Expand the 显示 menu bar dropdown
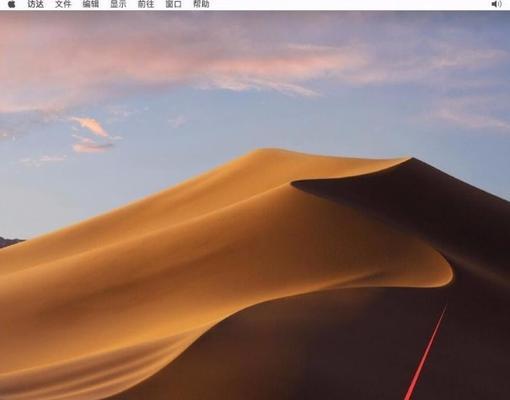This screenshot has width=510, height=400. pyautogui.click(x=118, y=4)
